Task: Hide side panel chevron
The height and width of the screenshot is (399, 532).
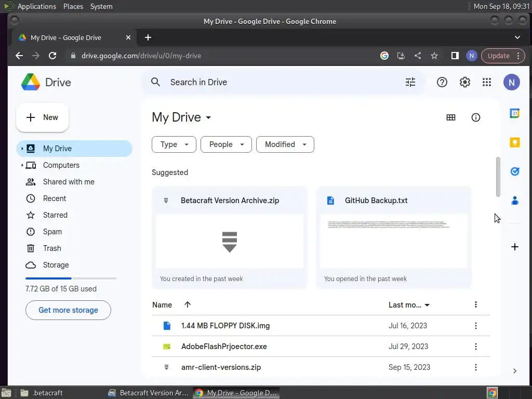Action: click(x=514, y=371)
